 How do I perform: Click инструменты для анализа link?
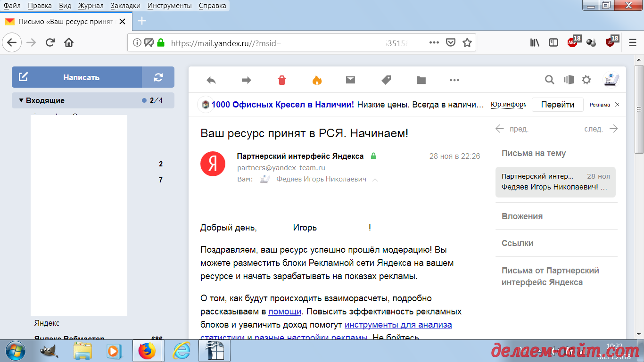click(398, 325)
